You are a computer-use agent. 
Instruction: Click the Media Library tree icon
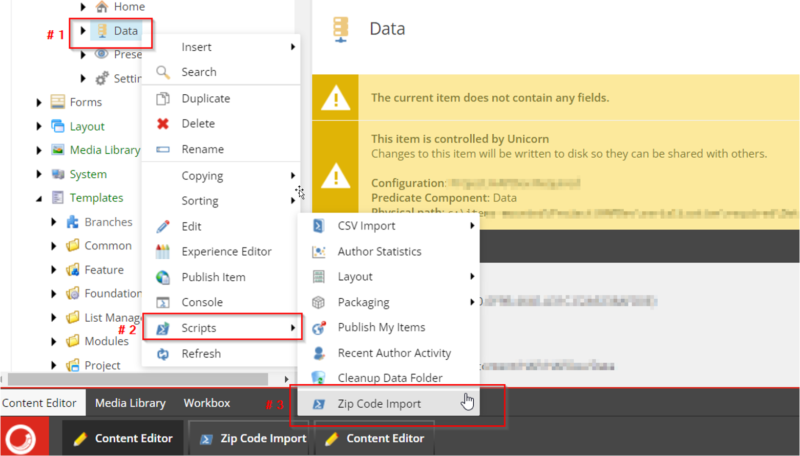[x=58, y=150]
